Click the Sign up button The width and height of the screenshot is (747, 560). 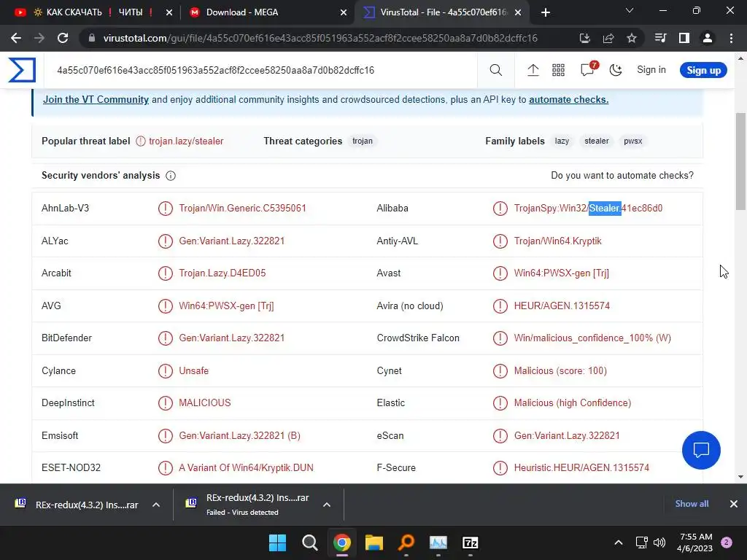(x=703, y=70)
